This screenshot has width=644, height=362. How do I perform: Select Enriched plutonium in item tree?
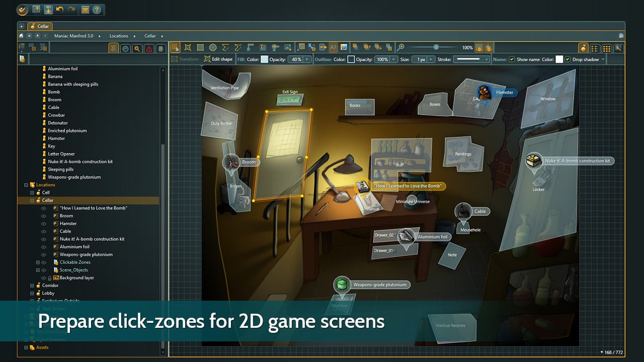pyautogui.click(x=67, y=131)
